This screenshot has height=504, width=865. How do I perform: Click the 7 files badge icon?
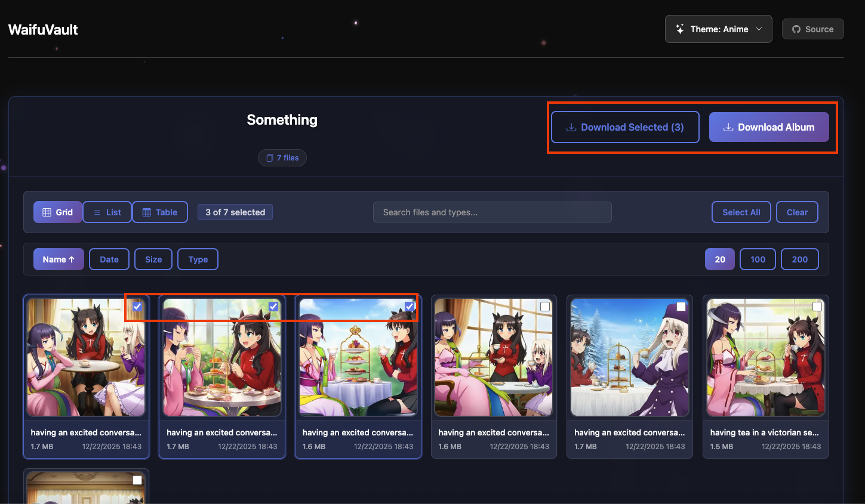pyautogui.click(x=270, y=158)
